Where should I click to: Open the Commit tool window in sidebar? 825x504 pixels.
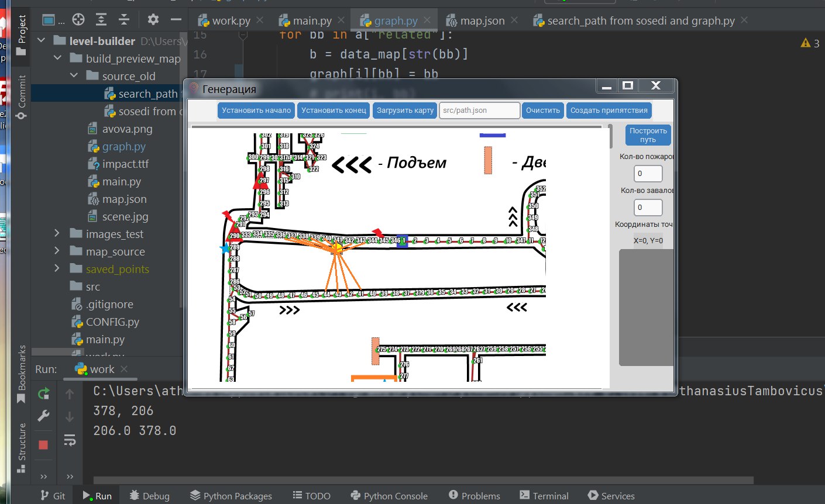coord(22,96)
